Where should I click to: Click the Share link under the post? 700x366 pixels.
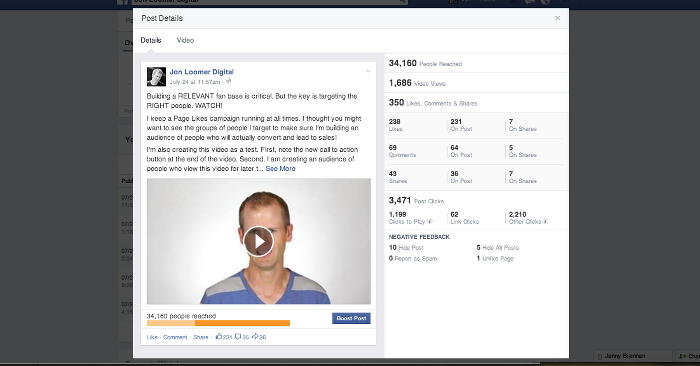pos(200,337)
